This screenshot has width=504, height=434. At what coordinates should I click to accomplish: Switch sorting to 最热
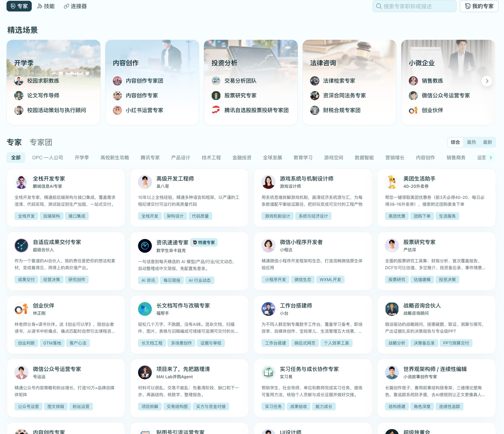471,142
